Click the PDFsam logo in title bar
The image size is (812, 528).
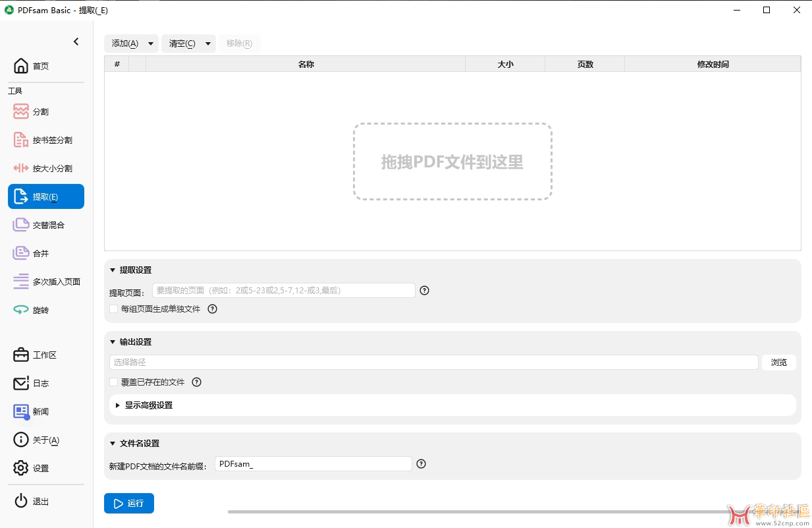click(x=9, y=10)
